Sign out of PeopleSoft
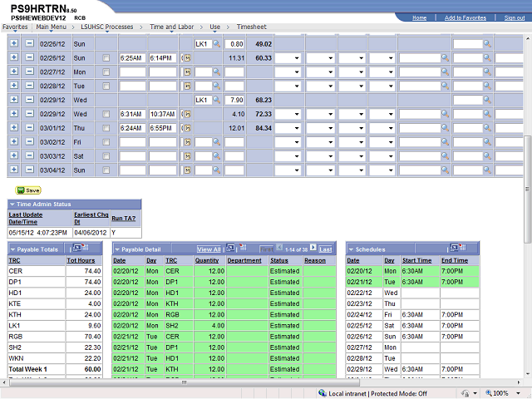 pos(515,17)
